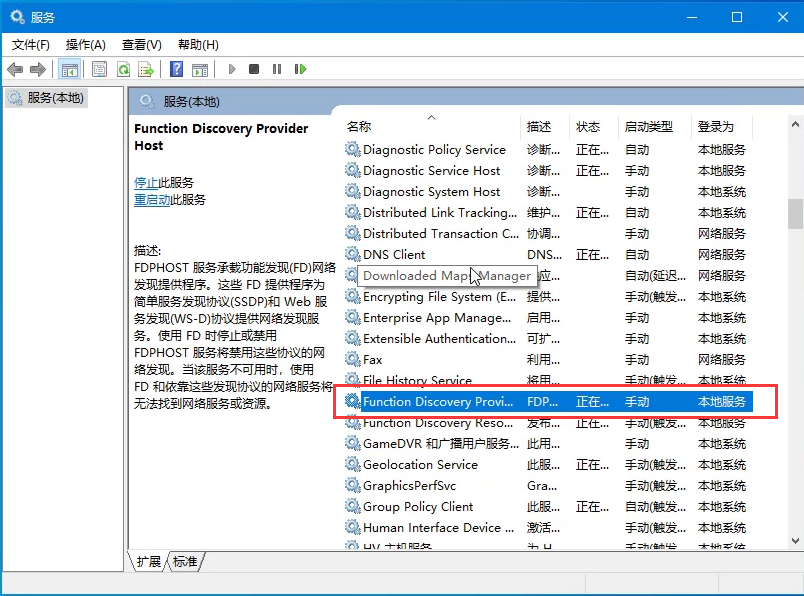Click the Diagnostic System Host name
This screenshot has width=804, height=596.
click(x=431, y=191)
